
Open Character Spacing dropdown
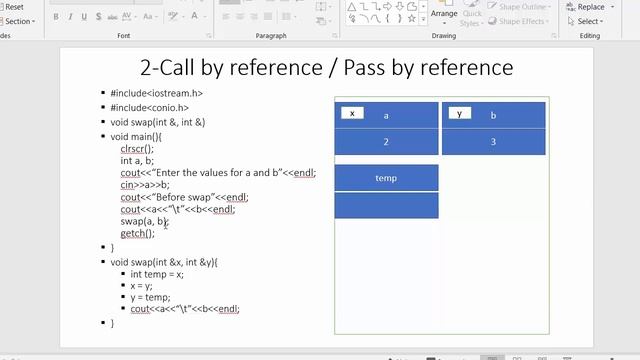point(129,17)
